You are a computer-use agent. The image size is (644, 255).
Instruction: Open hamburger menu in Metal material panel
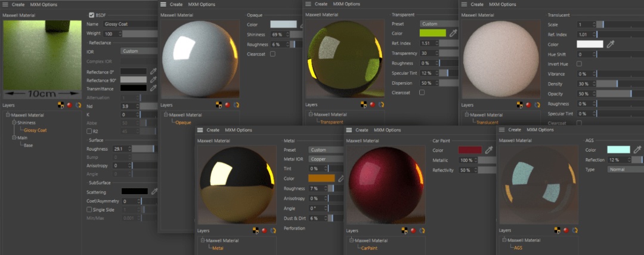tap(200, 130)
